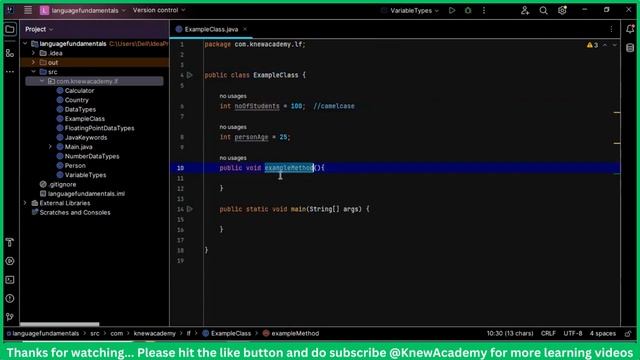Go to previous highlighted error arrow
This screenshot has height=360, width=640.
coord(605,45)
